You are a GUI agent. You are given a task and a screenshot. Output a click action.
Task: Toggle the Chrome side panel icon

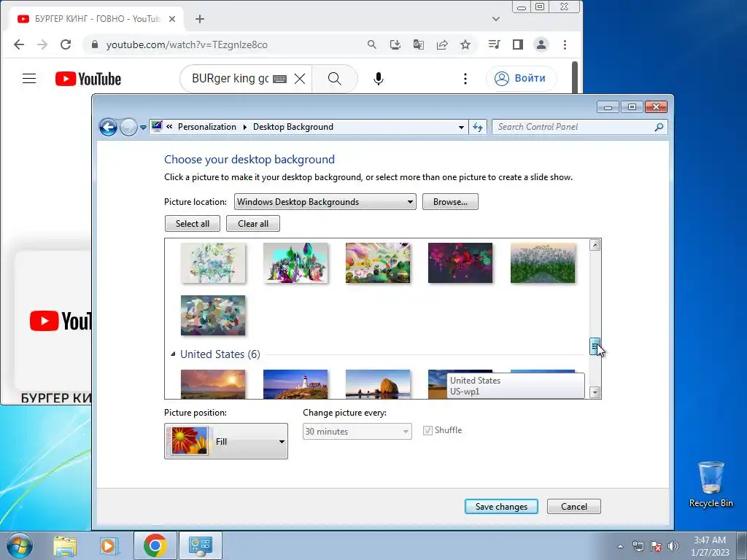[518, 44]
